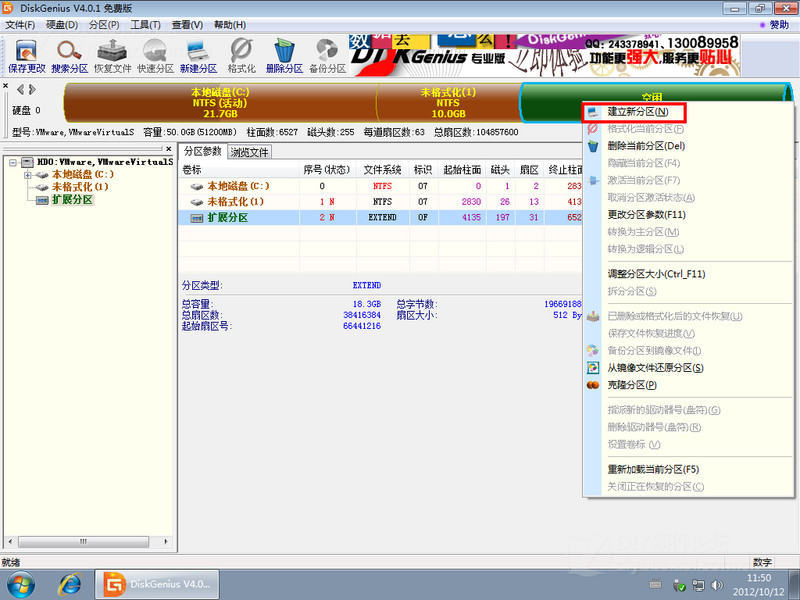The image size is (800, 600).
Task: Choose 重新加载当前分区(F5) menu entry
Action: pos(653,469)
